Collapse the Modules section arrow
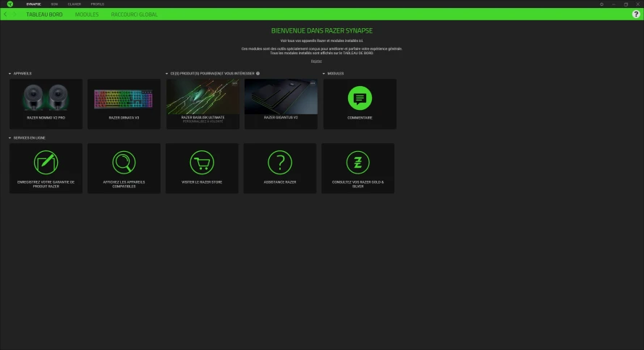 [323, 74]
